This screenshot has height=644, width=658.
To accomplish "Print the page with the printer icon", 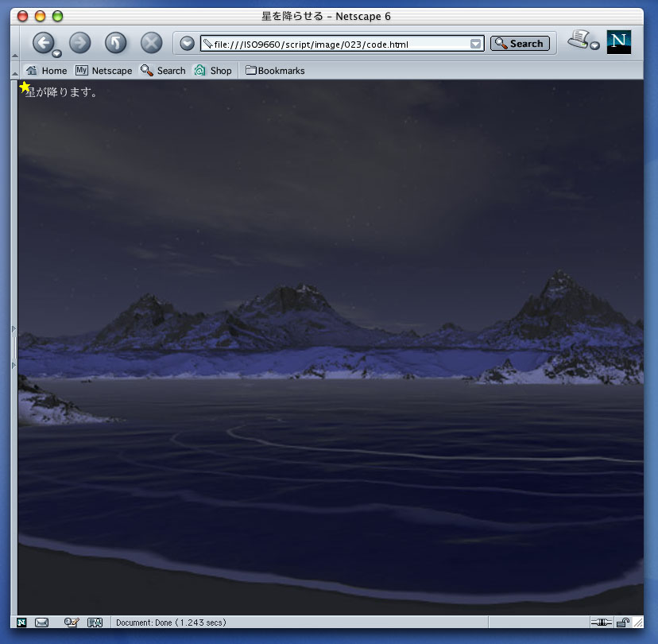I will [579, 39].
